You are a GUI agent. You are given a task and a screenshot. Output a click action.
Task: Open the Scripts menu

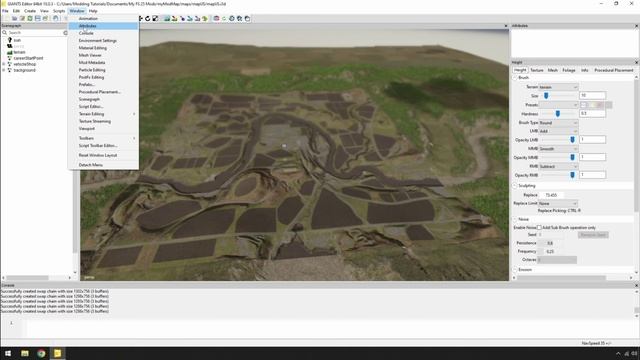click(x=59, y=11)
